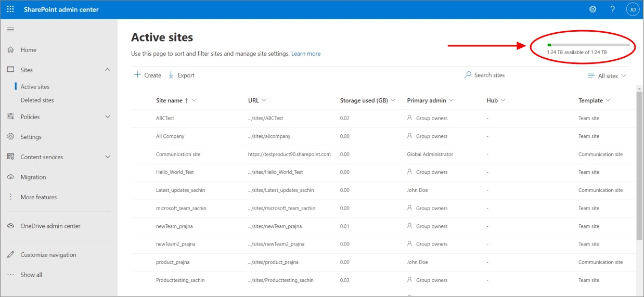The image size is (644, 297).
Task: Open the URL column filter dropdown
Action: click(x=264, y=100)
